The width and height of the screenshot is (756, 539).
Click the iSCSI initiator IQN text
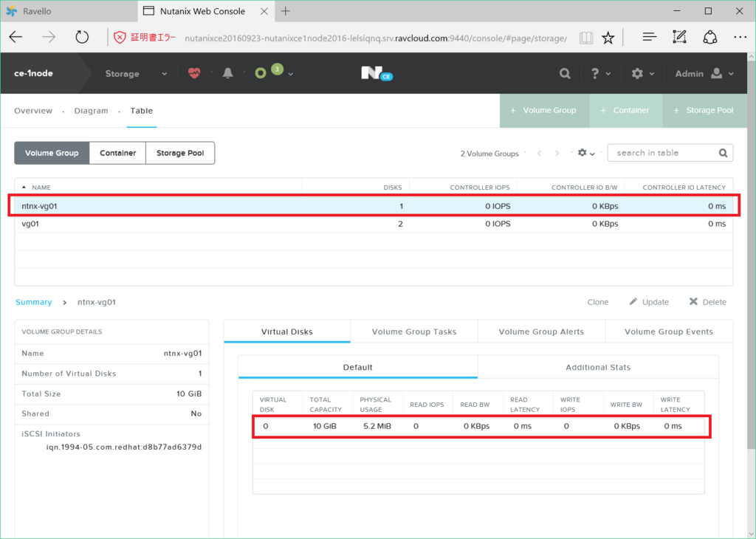pos(124,447)
